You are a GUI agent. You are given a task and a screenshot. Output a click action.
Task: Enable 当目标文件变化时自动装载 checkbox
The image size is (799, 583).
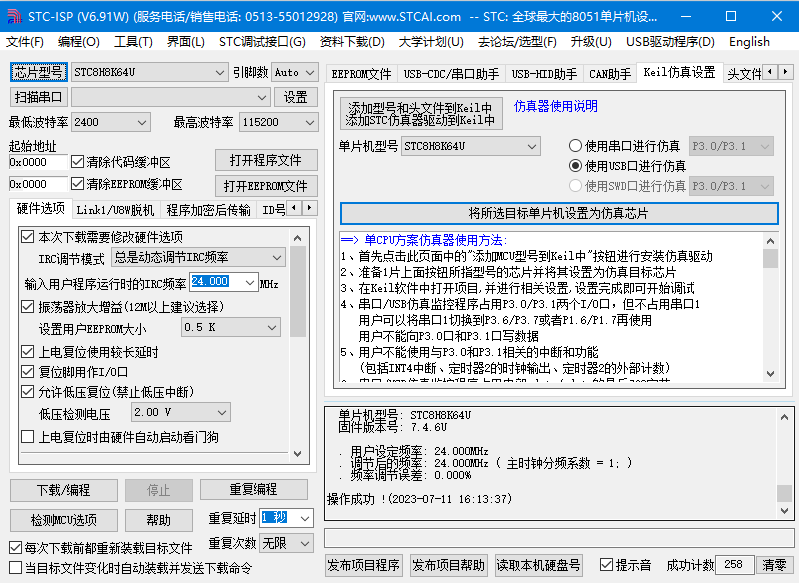pos(15,567)
